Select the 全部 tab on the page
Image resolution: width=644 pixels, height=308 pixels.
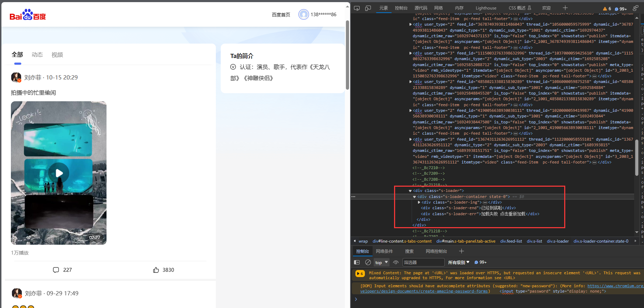click(17, 55)
